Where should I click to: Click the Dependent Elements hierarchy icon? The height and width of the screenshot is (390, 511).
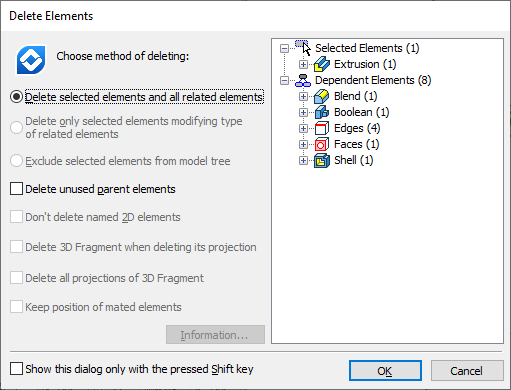coord(303,80)
